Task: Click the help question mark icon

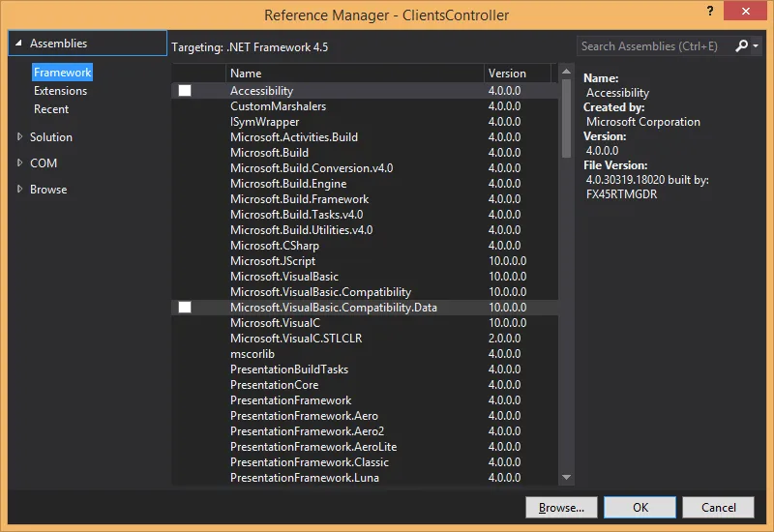Action: (710, 11)
